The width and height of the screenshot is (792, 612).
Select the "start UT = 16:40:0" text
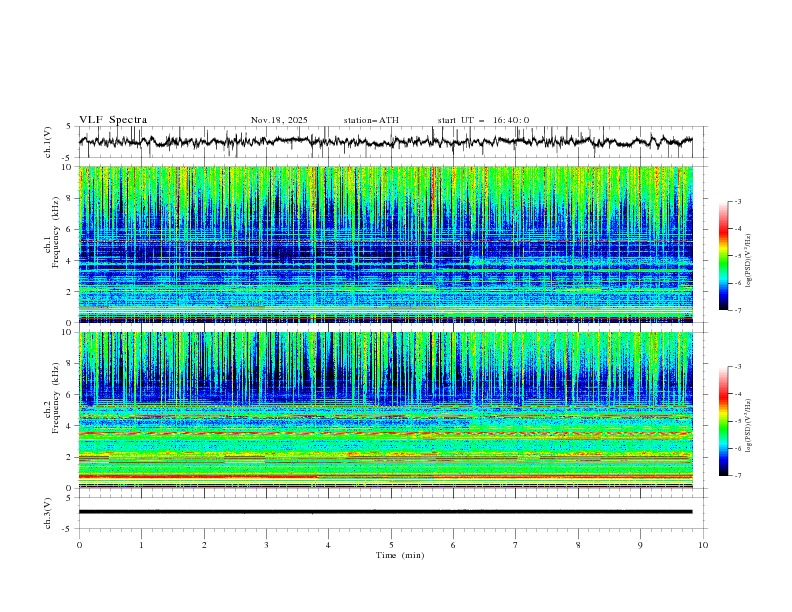click(483, 120)
